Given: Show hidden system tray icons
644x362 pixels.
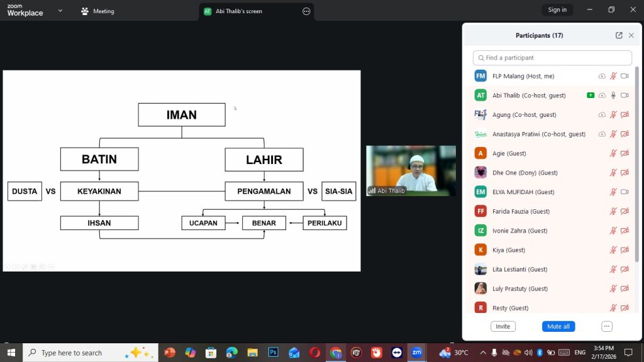Looking at the screenshot, I should tap(483, 353).
